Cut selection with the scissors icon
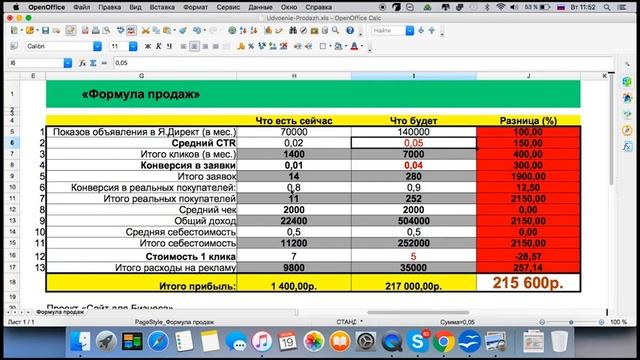Image resolution: width=640 pixels, height=360 pixels. click(145, 31)
